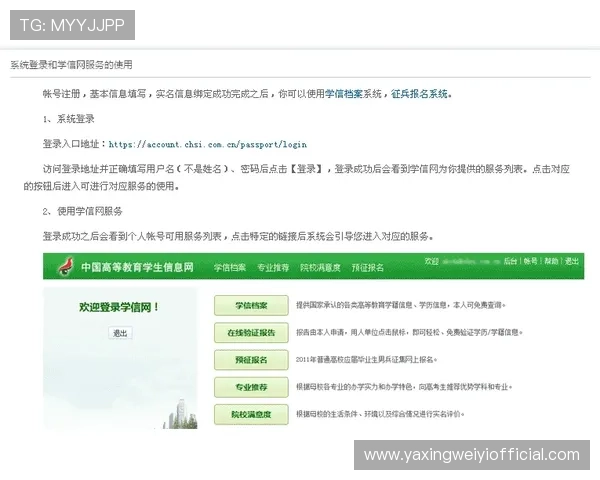Click 退出 in the top-right header
This screenshot has height=480, width=600.
[572, 261]
